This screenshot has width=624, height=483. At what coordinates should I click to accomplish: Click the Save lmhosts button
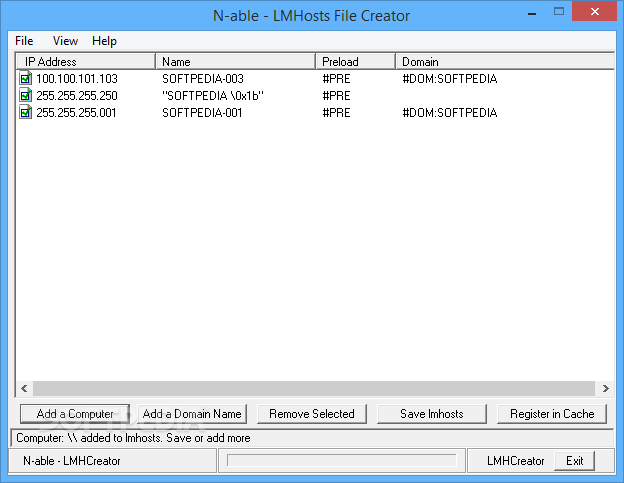coord(432,414)
